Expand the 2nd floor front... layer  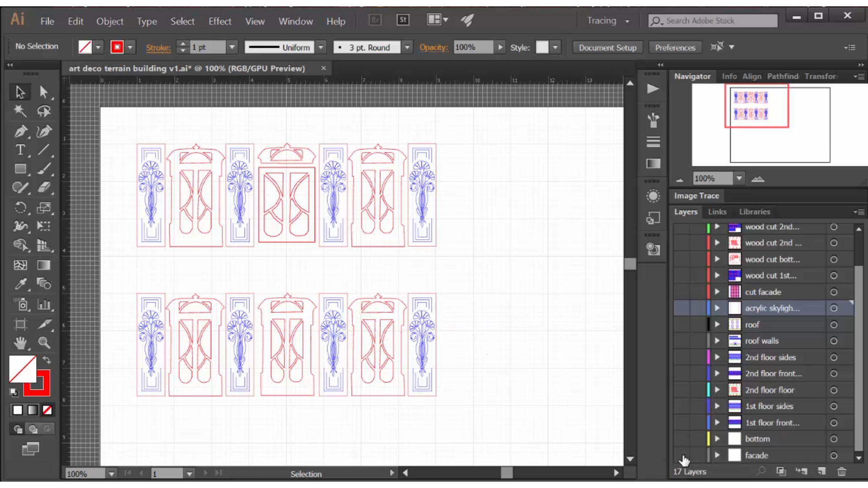coord(717,373)
